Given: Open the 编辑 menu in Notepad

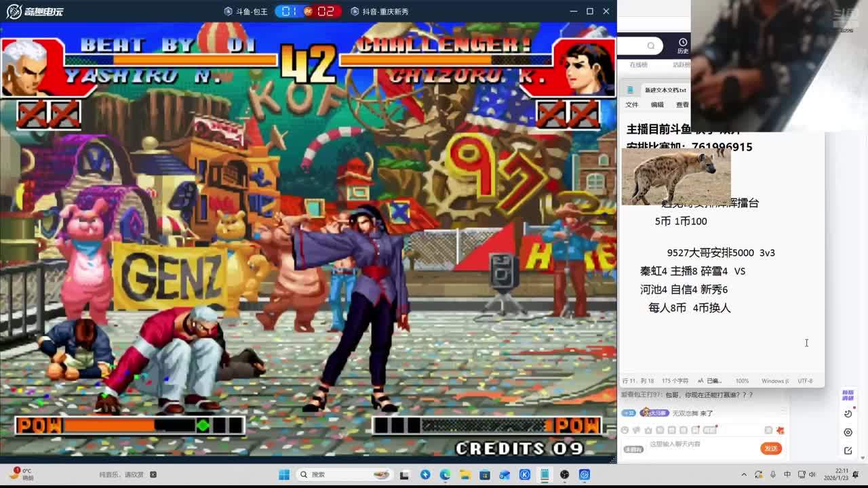Looking at the screenshot, I should click(x=657, y=105).
